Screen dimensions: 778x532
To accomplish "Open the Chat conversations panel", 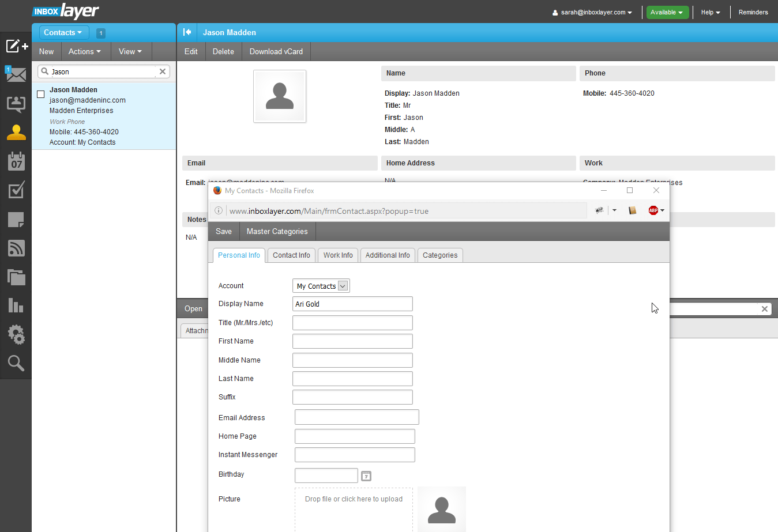I will (16, 104).
